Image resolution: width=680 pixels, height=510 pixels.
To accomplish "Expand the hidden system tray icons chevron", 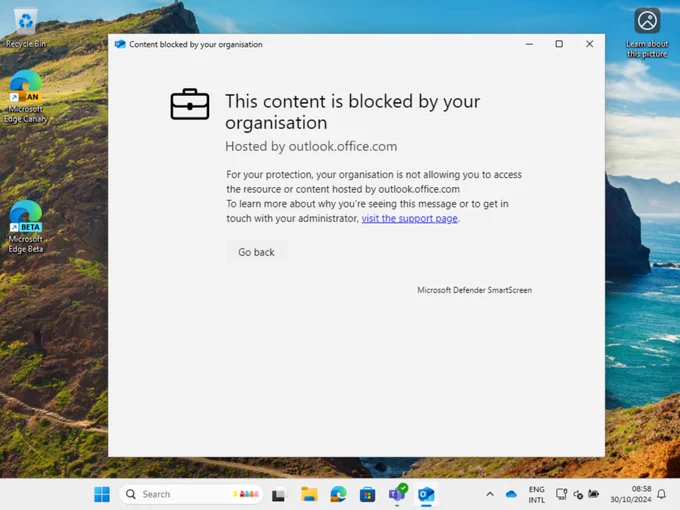I will point(490,494).
